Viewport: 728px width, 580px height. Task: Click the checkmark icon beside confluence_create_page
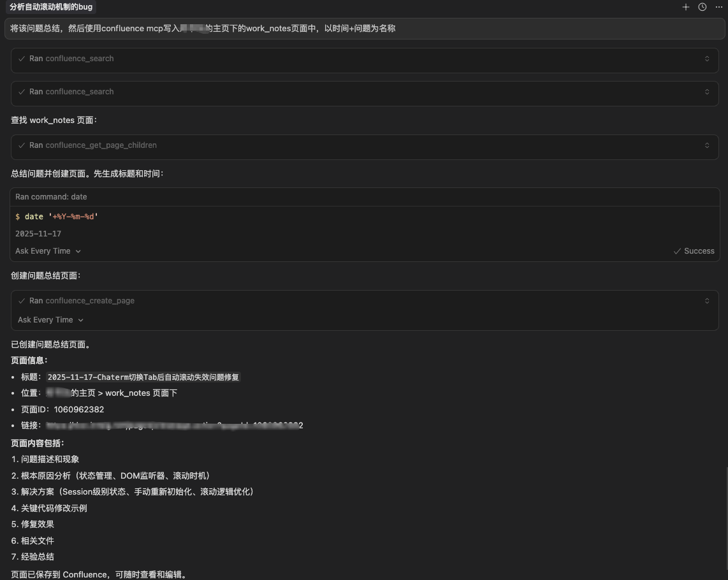22,301
